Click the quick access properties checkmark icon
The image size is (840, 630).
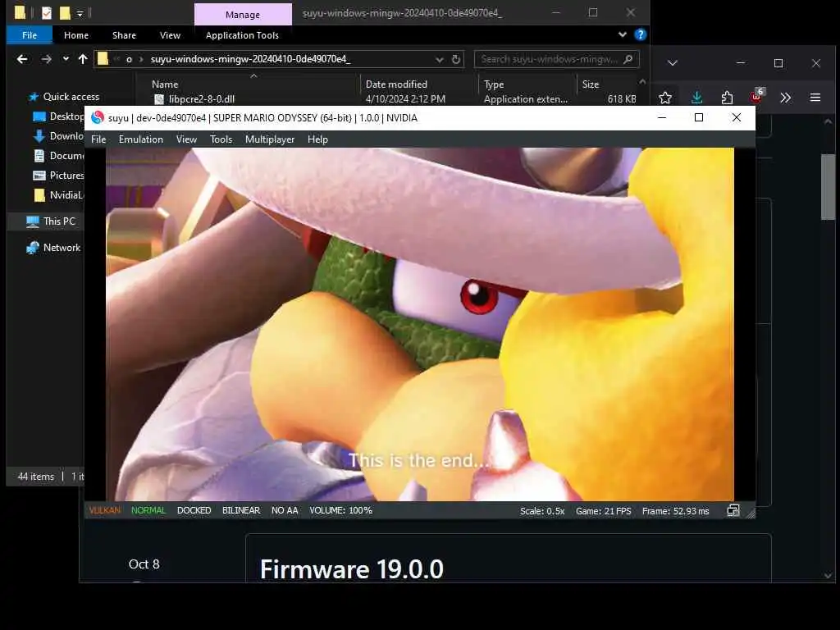(x=47, y=13)
